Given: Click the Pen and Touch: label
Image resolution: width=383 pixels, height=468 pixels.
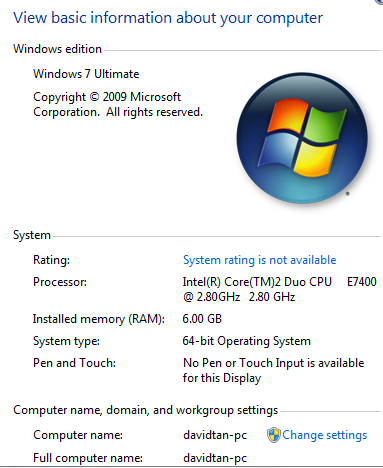Looking at the screenshot, I should pos(74,363).
